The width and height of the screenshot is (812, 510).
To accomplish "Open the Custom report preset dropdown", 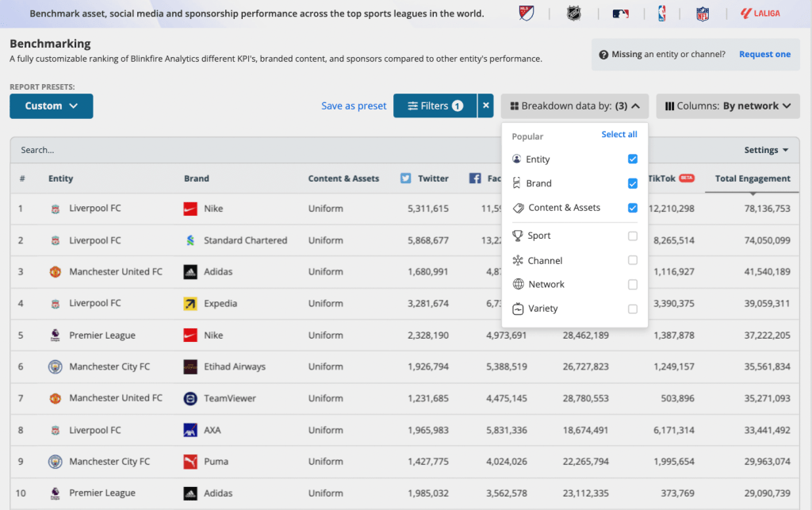I will tap(51, 105).
